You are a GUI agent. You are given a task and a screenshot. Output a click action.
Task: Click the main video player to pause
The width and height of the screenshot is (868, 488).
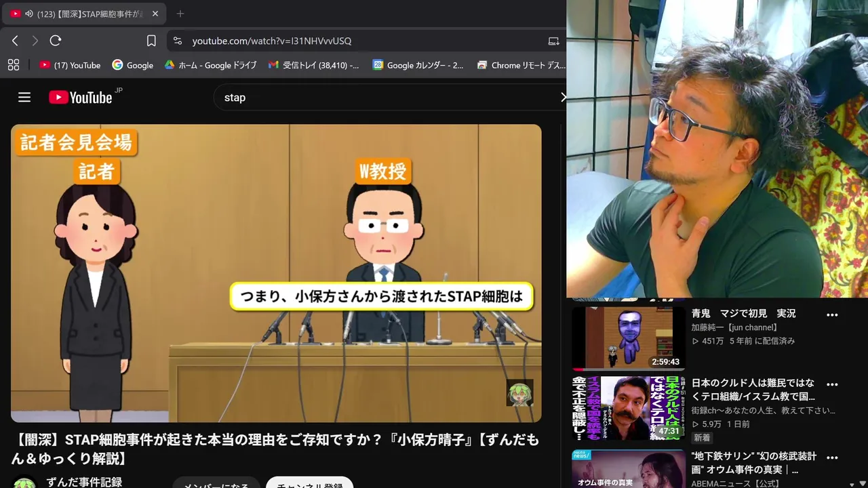[x=276, y=273]
